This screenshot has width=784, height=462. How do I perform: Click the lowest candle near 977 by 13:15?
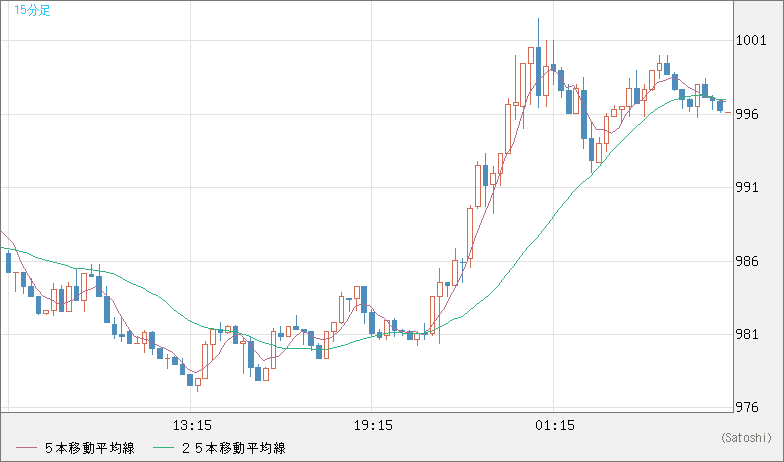(198, 384)
